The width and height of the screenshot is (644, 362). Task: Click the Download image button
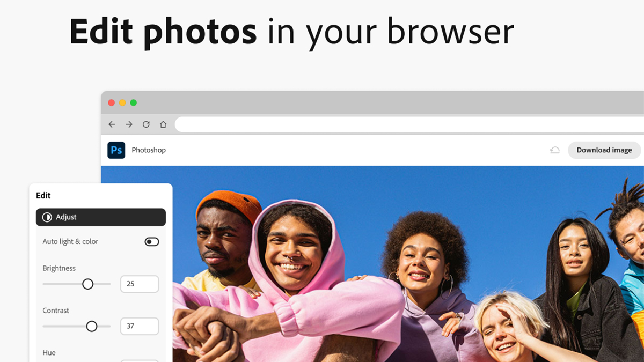point(604,150)
